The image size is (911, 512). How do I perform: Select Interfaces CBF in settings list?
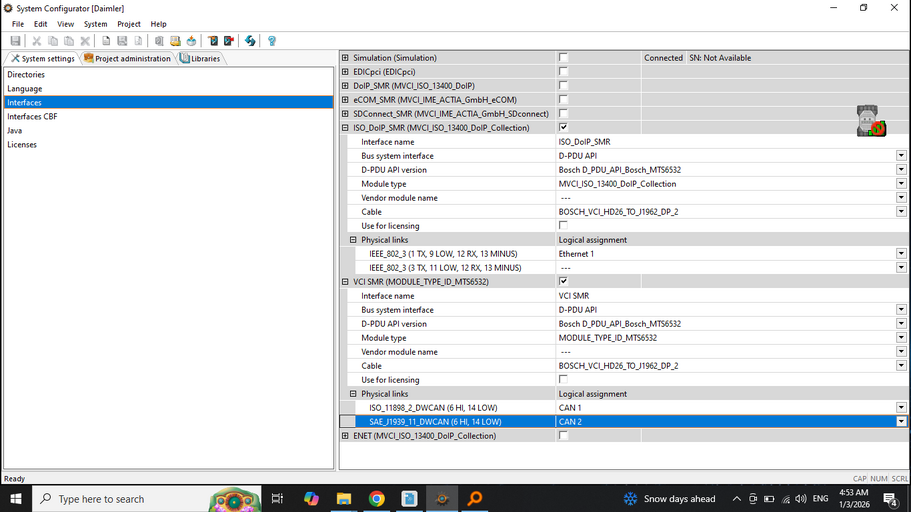[168, 116]
